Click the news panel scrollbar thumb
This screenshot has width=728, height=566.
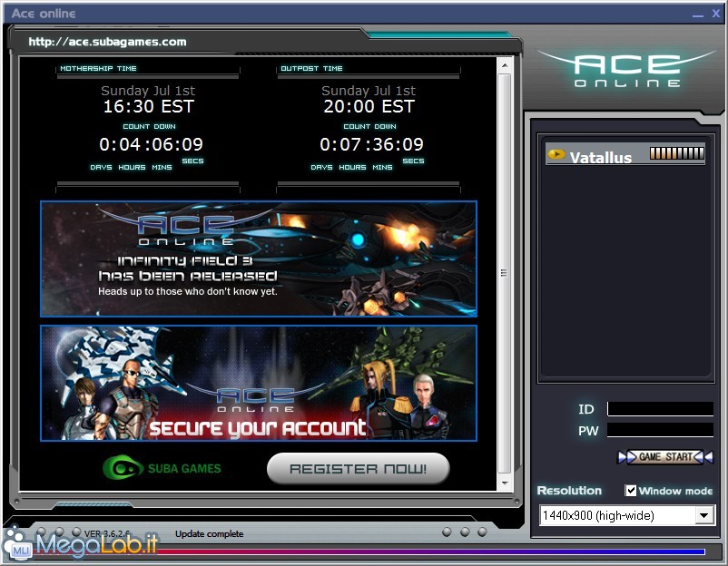pos(505,273)
